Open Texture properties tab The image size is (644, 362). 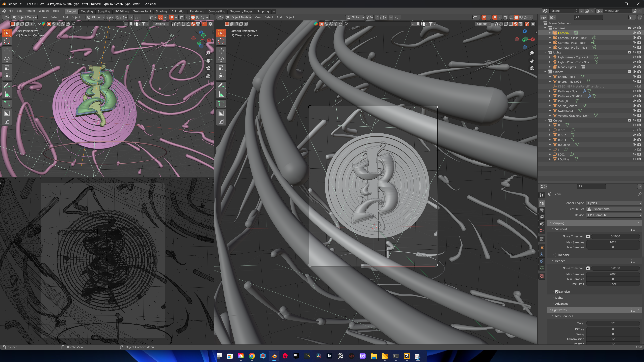[x=542, y=276]
